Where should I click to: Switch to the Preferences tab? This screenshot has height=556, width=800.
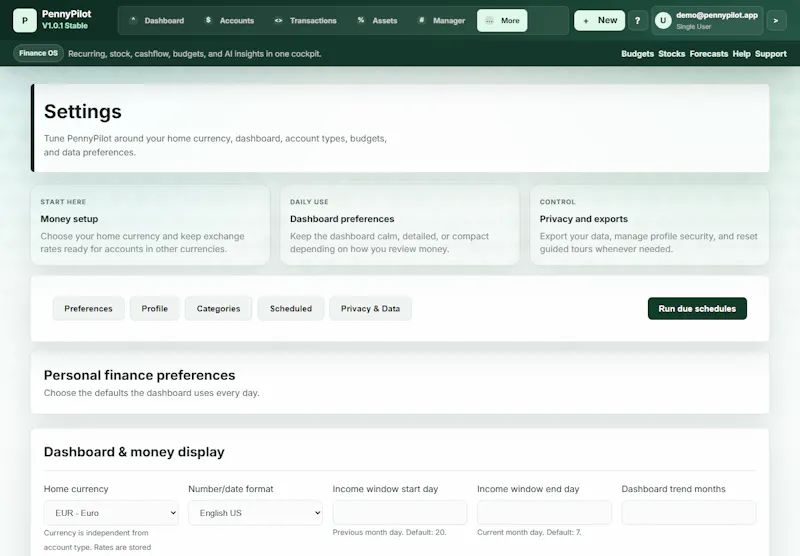point(88,309)
